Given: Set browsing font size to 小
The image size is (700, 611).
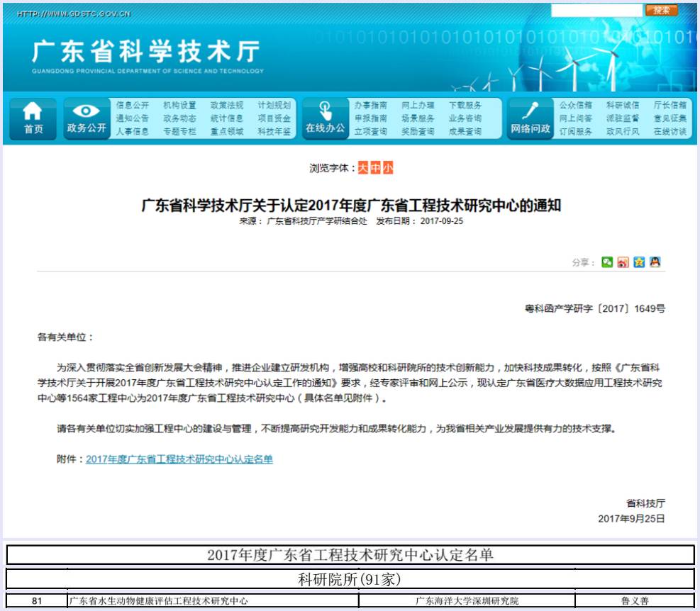Looking at the screenshot, I should coord(388,168).
